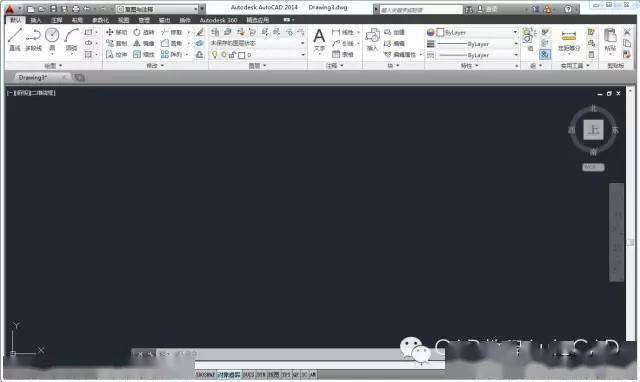Click the Help question mark icon

click(568, 9)
